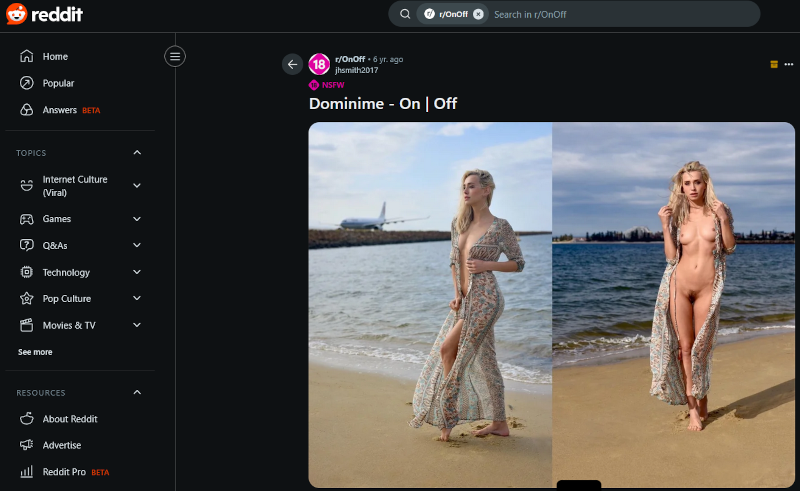
Task: Collapse the Resources section
Action: tap(137, 392)
